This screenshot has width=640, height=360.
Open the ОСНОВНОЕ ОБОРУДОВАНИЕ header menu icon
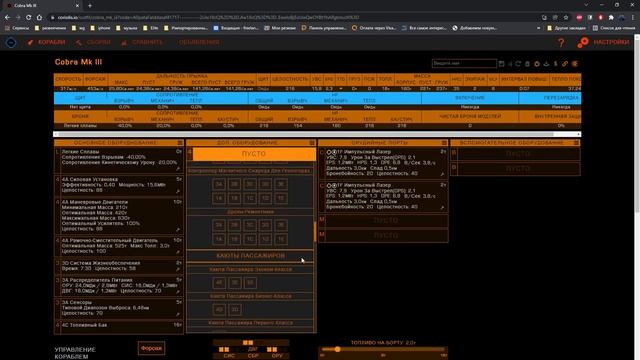tap(180, 143)
